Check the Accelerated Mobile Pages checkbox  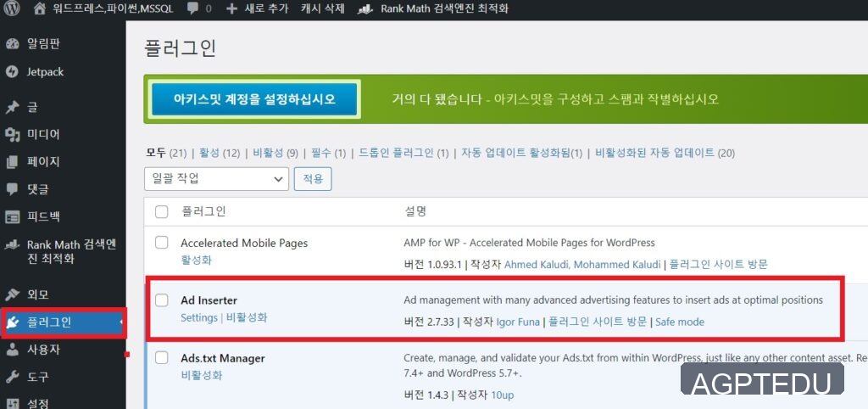[x=162, y=243]
